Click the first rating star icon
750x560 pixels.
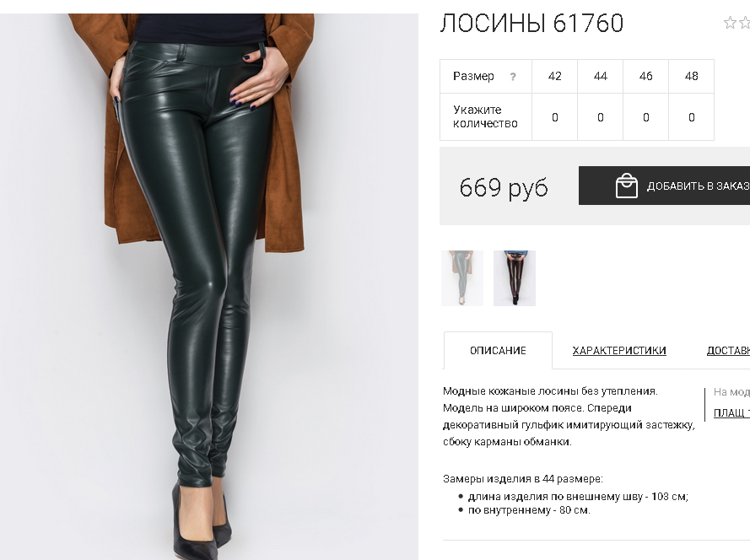coord(730,23)
